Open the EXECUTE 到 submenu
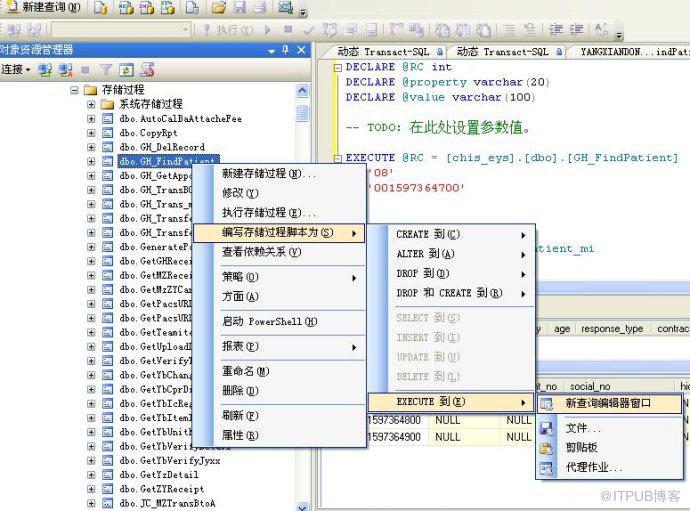Screen dimensions: 690x511 [x=451, y=402]
